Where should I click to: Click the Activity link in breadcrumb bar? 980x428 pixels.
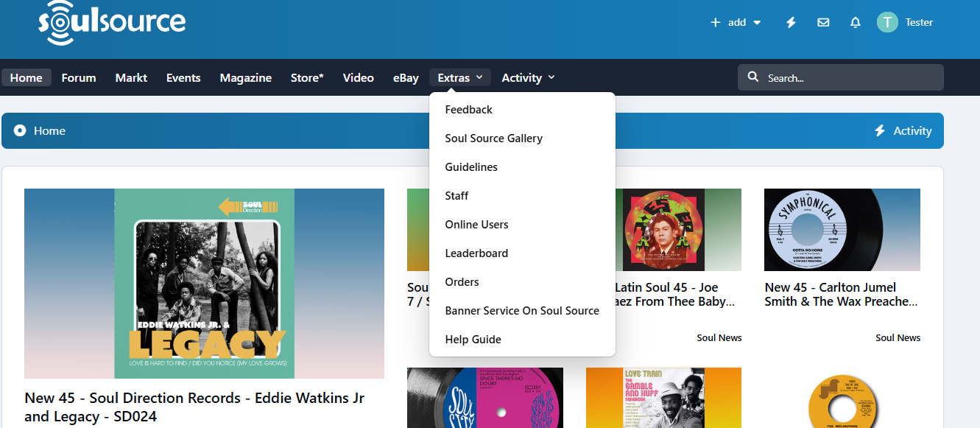[903, 131]
